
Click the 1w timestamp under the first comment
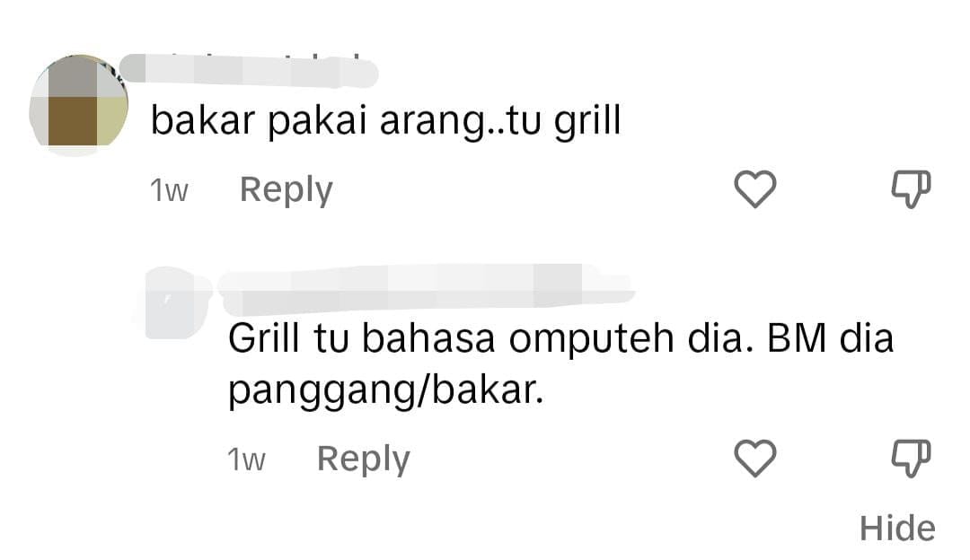169,190
